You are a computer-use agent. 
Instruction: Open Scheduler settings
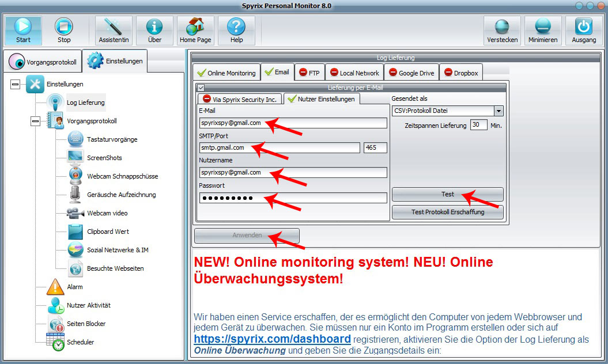80,342
